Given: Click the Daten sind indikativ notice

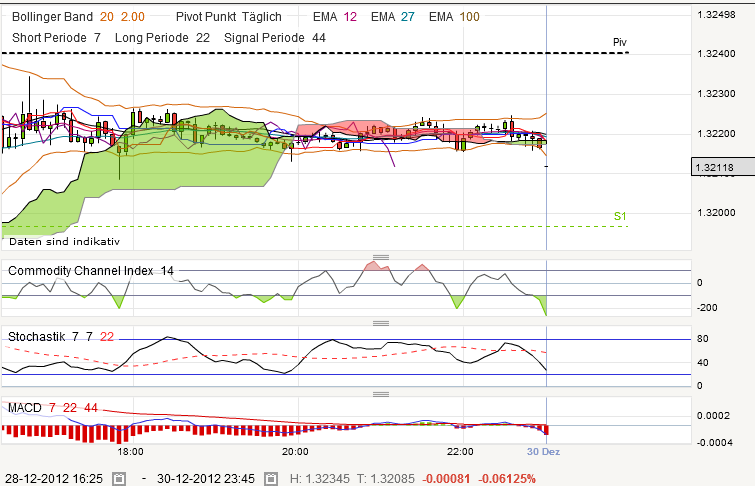Looking at the screenshot, I should [x=65, y=241].
